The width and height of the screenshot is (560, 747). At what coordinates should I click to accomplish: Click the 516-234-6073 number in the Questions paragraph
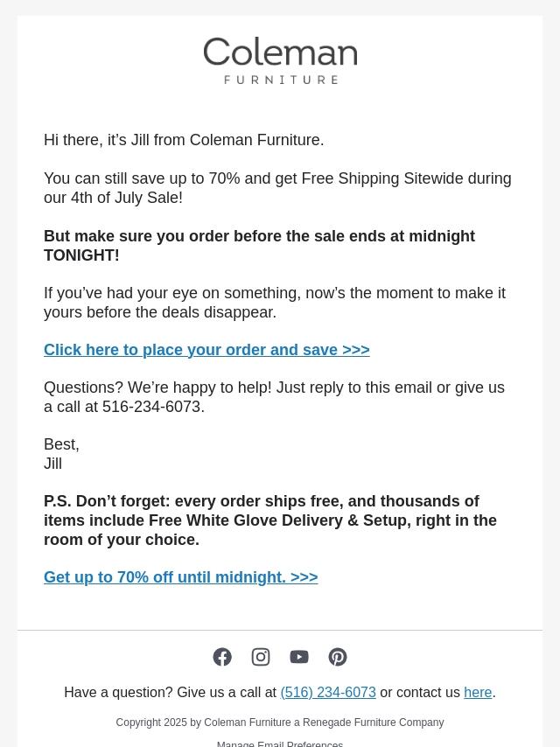coord(151,407)
